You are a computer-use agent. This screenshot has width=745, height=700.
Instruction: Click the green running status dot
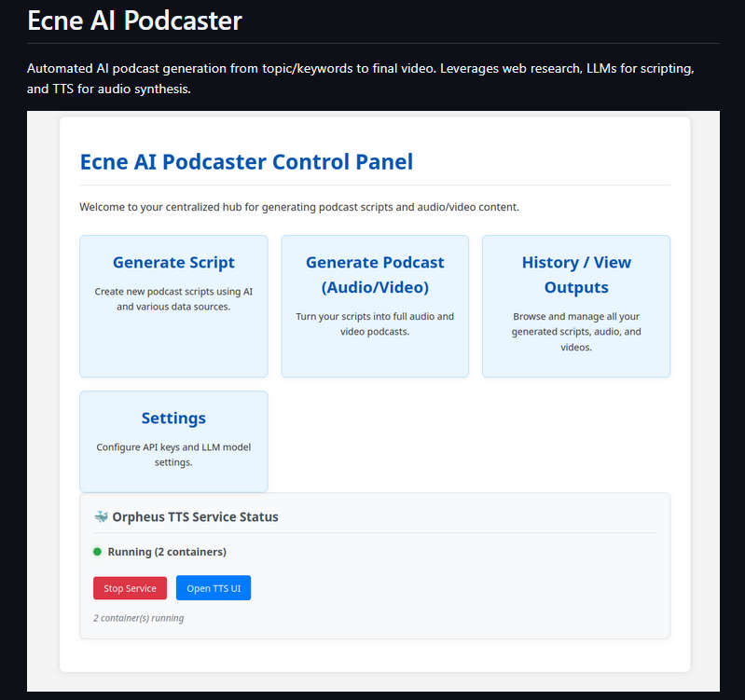[97, 552]
